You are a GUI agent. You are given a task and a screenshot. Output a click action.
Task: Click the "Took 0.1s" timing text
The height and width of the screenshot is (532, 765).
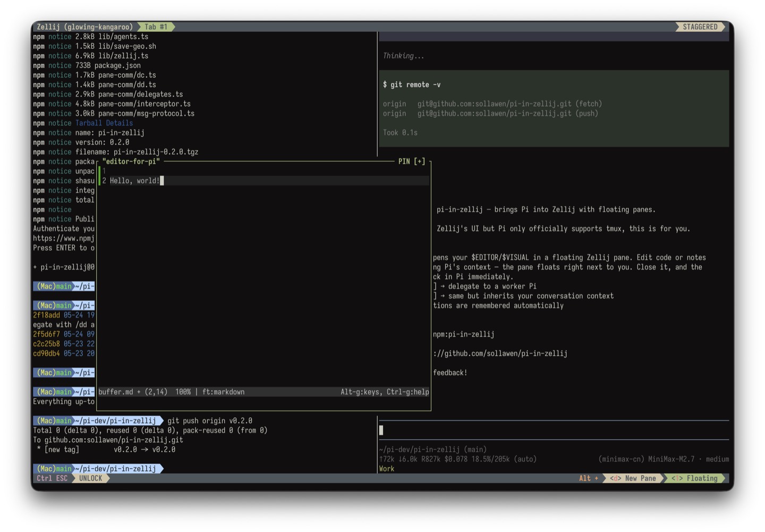point(400,133)
